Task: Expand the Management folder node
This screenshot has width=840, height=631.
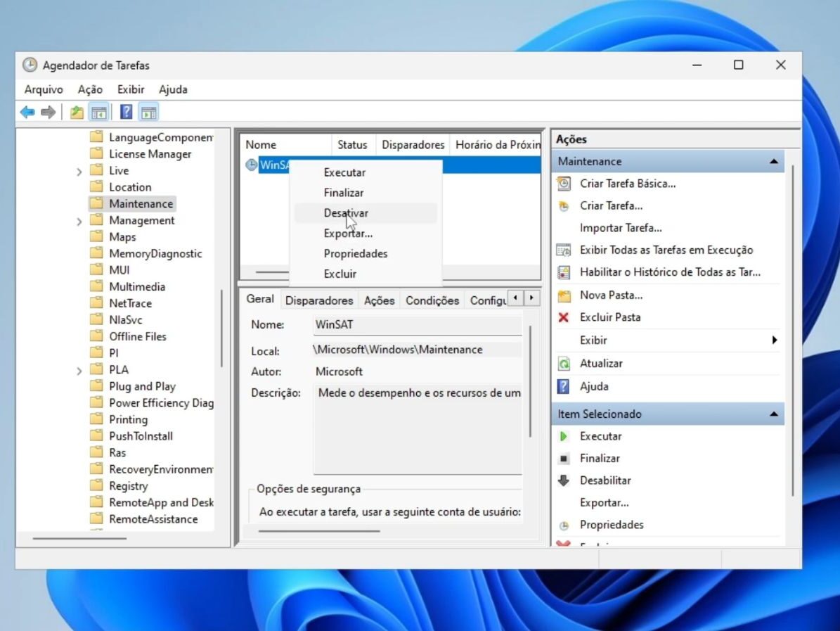Action: click(79, 222)
